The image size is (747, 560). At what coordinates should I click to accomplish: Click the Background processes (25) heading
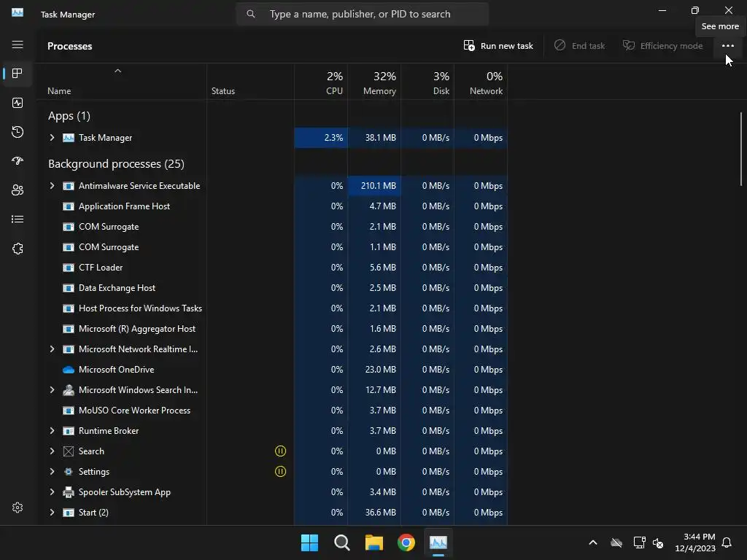pyautogui.click(x=116, y=164)
